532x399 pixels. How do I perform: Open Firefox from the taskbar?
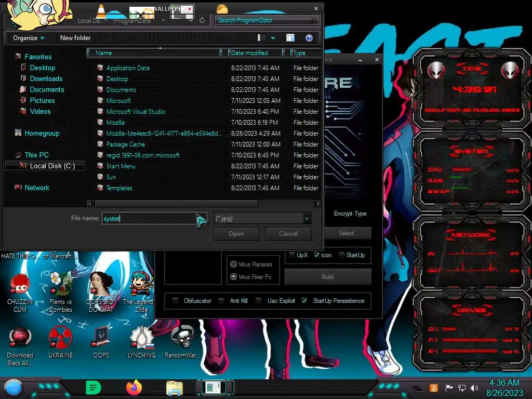tap(134, 388)
